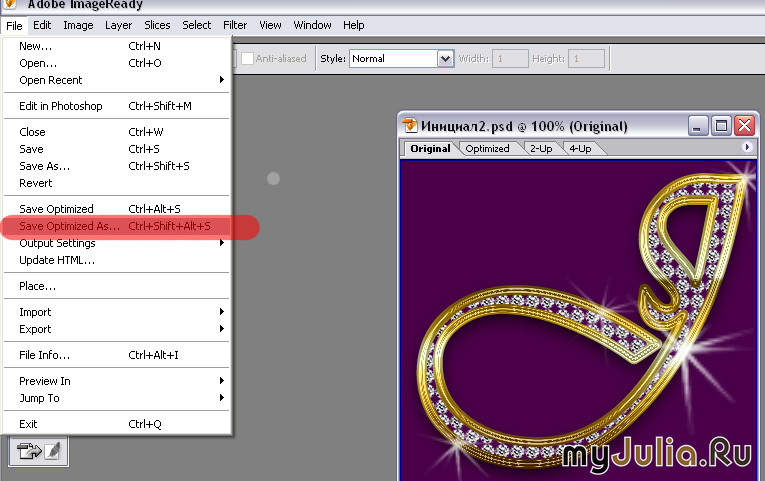The height and width of the screenshot is (481, 765).
Task: Toggle the Anti-aliased checkbox
Action: click(x=247, y=59)
